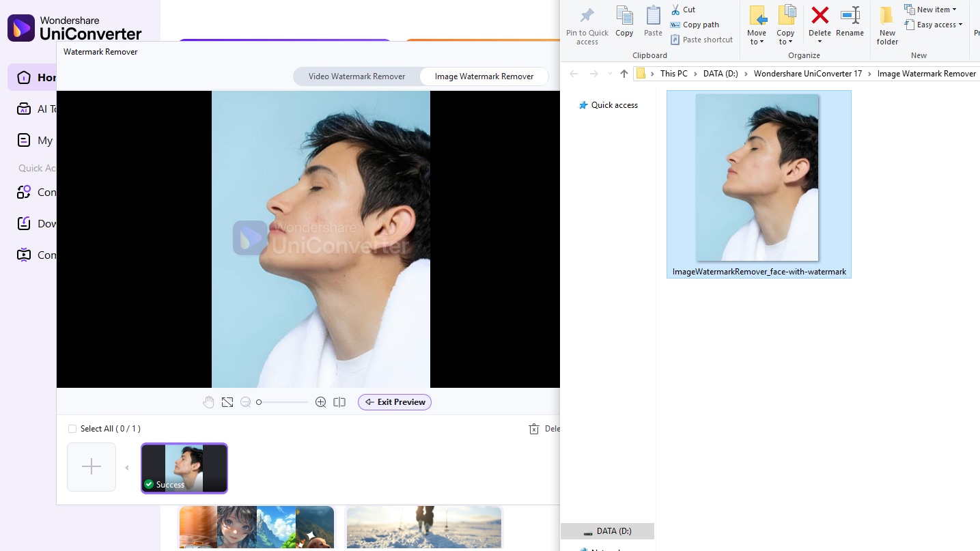The image size is (980, 551).
Task: Open the My Files sidebar icon
Action: pyautogui.click(x=24, y=140)
